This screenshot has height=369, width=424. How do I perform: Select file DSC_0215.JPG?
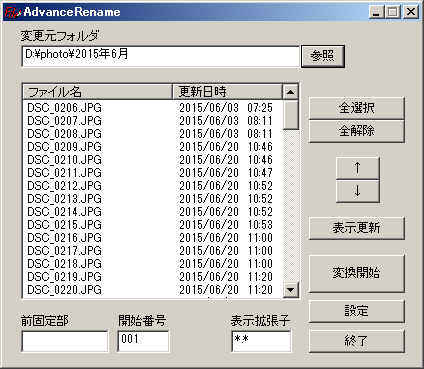(x=64, y=225)
